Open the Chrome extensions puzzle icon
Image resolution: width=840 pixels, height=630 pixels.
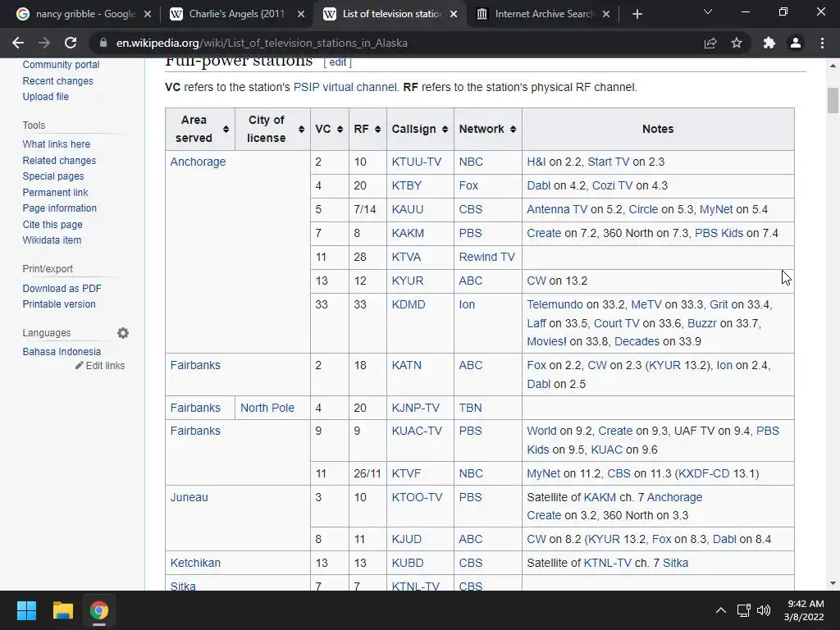[769, 43]
